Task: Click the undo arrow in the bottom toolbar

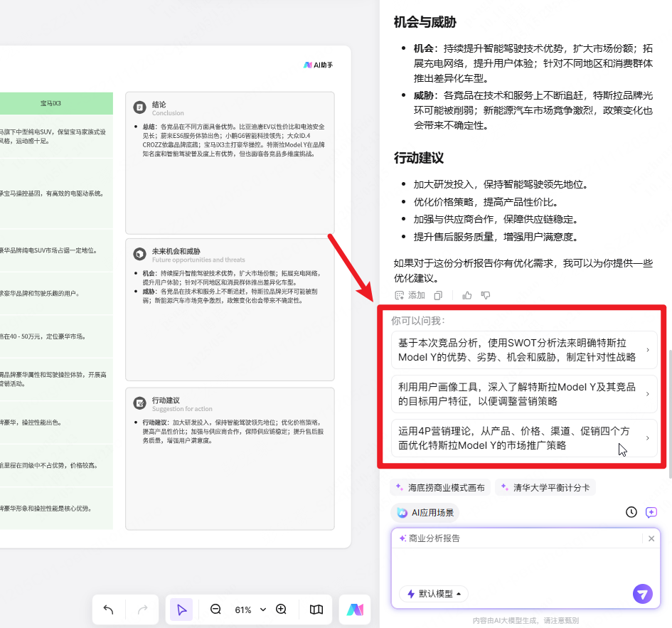Action: click(x=108, y=610)
